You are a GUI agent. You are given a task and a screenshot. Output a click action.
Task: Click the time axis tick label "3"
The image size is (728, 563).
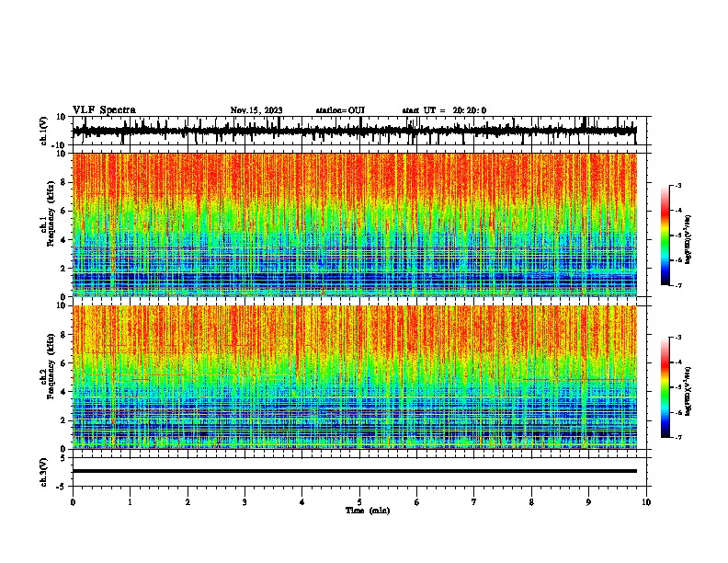pyautogui.click(x=245, y=502)
